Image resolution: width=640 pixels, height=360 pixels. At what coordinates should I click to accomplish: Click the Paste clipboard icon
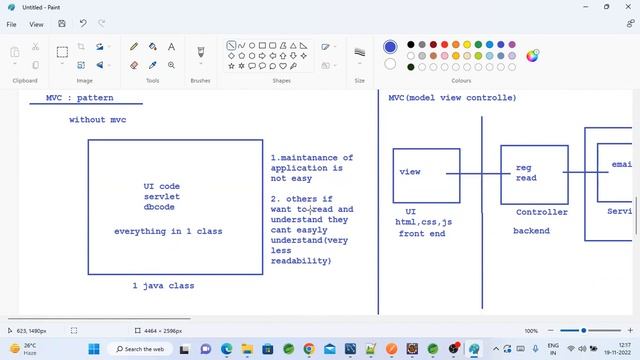click(x=15, y=52)
